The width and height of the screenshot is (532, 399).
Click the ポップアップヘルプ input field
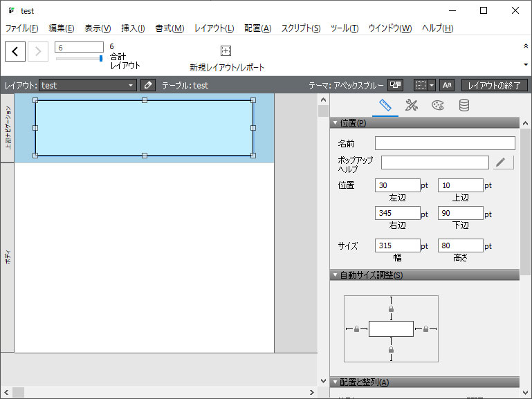434,163
